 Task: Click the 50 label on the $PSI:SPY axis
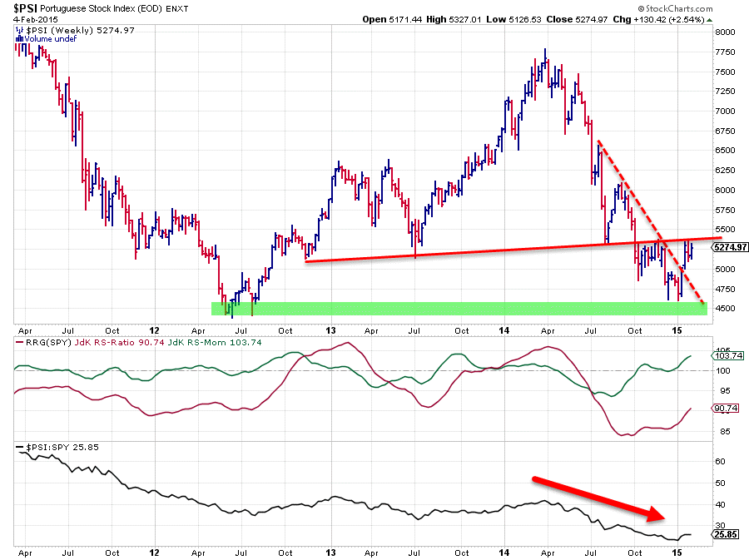720,483
